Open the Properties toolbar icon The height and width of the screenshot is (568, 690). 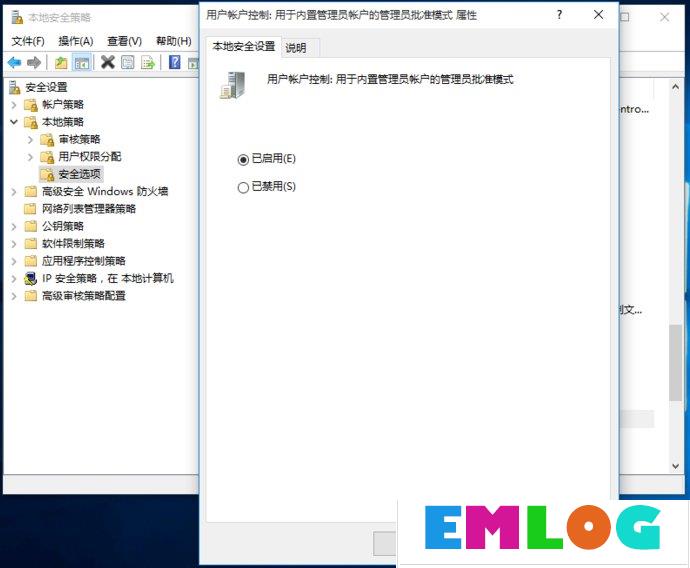128,62
